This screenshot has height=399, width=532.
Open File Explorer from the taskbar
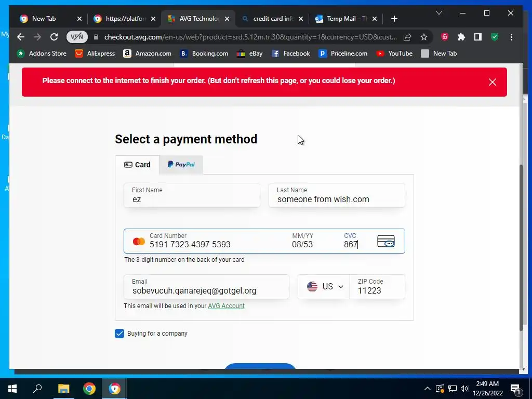[x=63, y=389]
